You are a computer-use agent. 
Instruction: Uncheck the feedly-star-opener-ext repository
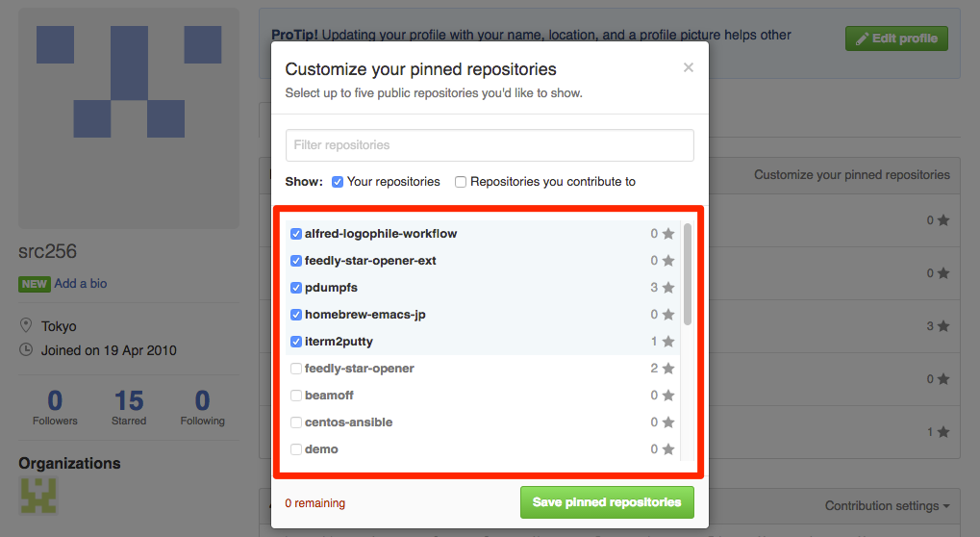tap(296, 261)
